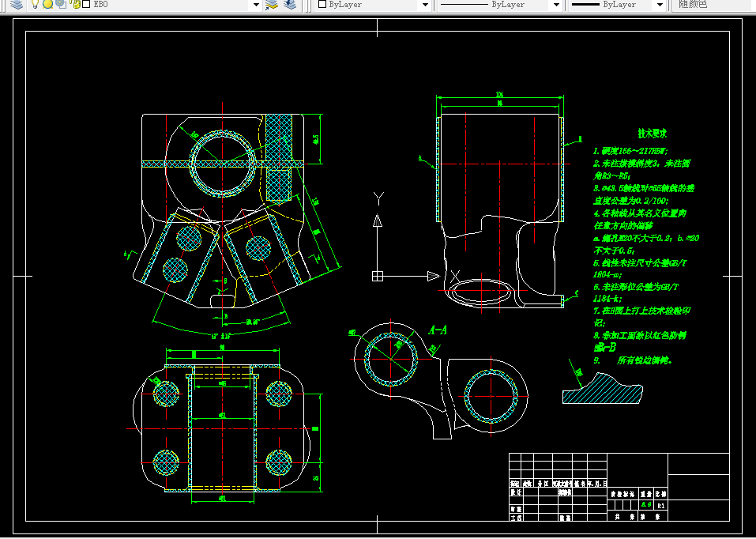
Task: Toggle the padlock icon for layer EBO
Action: [76, 4]
